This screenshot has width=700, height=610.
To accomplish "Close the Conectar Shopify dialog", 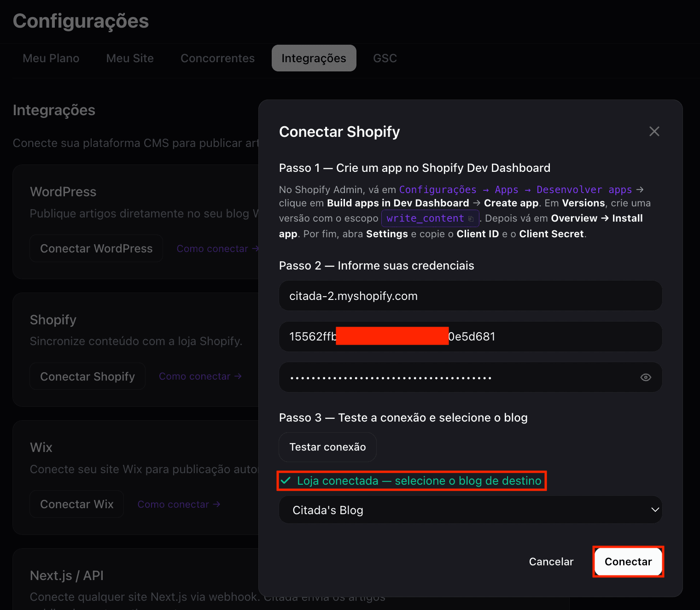I will coord(654,131).
